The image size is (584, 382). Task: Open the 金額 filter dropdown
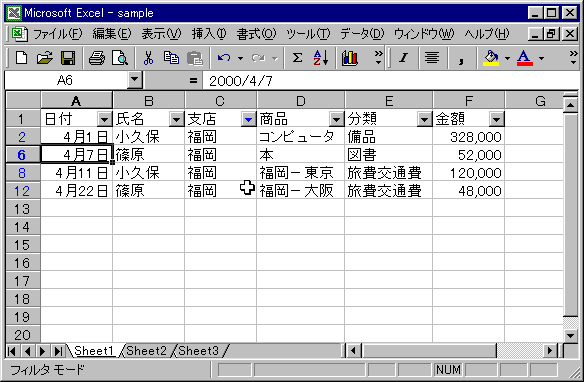coord(496,119)
